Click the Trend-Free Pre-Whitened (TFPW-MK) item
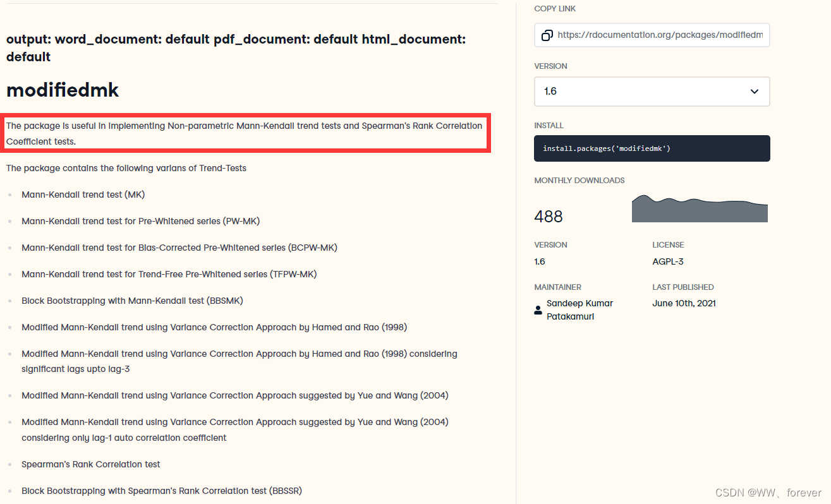 tap(169, 274)
